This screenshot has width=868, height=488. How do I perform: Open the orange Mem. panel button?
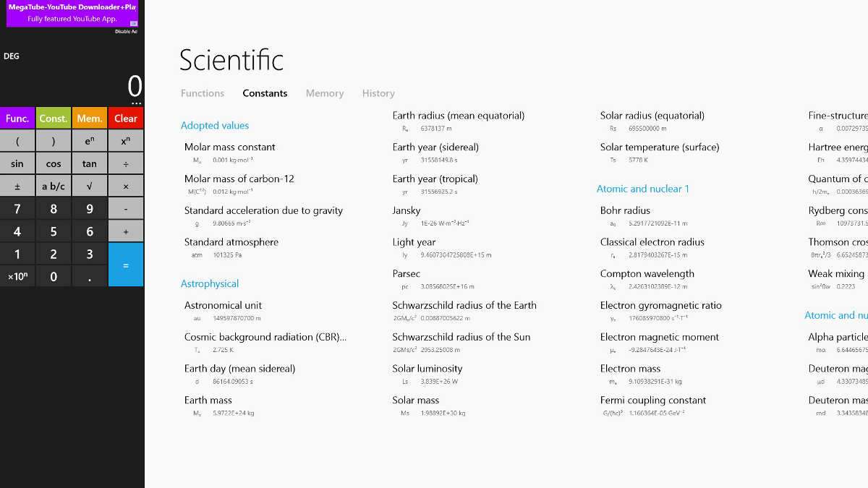[90, 119]
